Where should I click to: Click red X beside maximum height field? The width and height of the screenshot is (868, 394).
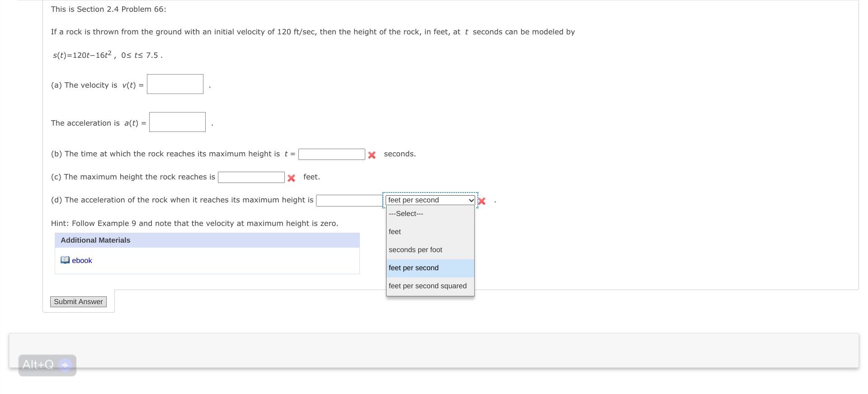point(291,178)
